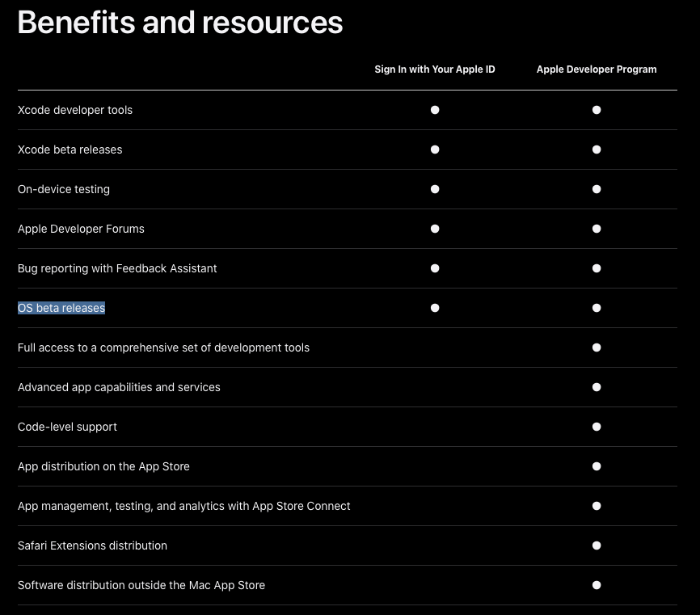700x615 pixels.
Task: Click the "Apple Developer Program" column header
Action: (597, 70)
